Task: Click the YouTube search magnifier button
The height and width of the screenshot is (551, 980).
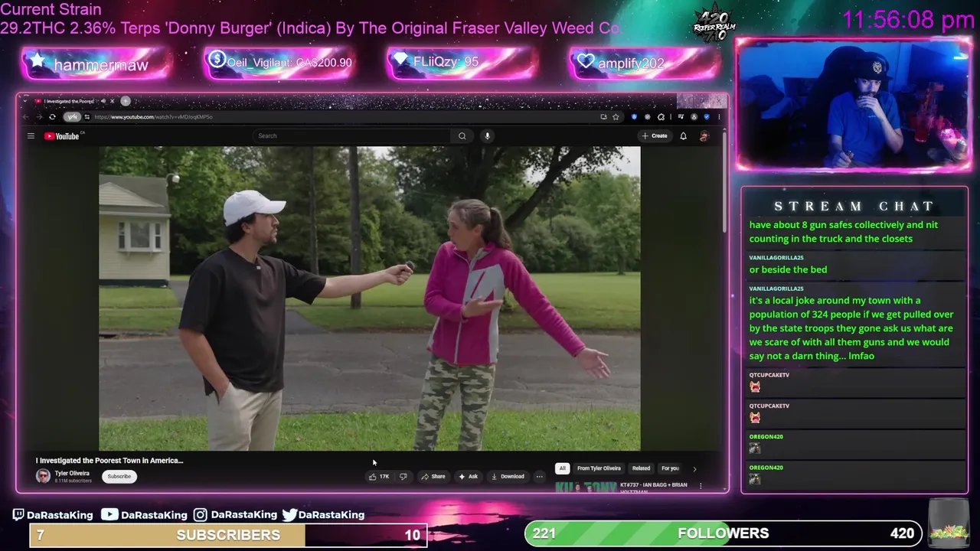Action: [462, 136]
